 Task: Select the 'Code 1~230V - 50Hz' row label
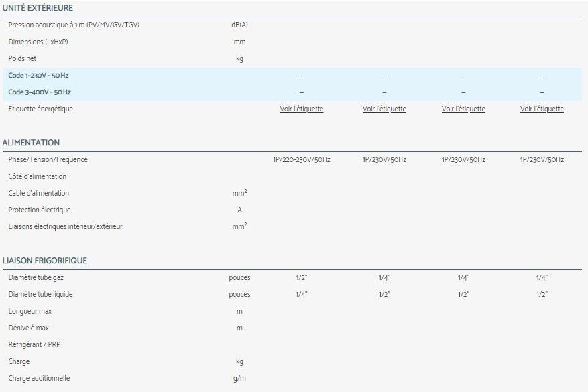tap(39, 76)
